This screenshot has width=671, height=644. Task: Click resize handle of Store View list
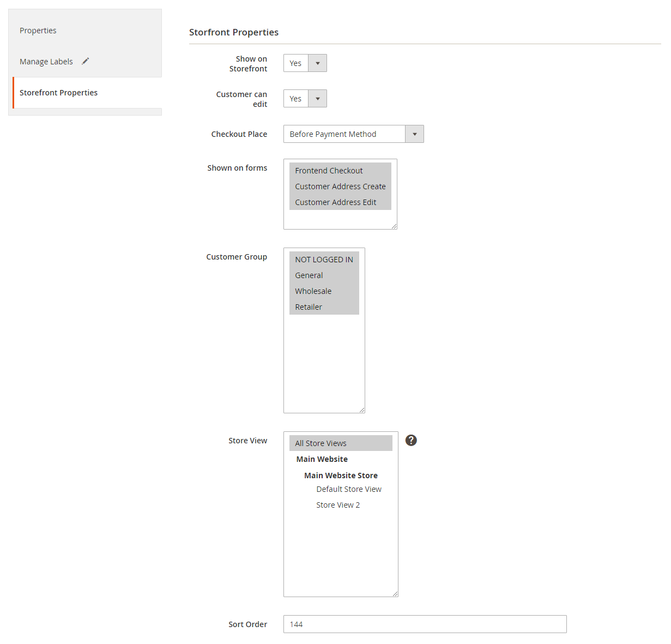395,593
